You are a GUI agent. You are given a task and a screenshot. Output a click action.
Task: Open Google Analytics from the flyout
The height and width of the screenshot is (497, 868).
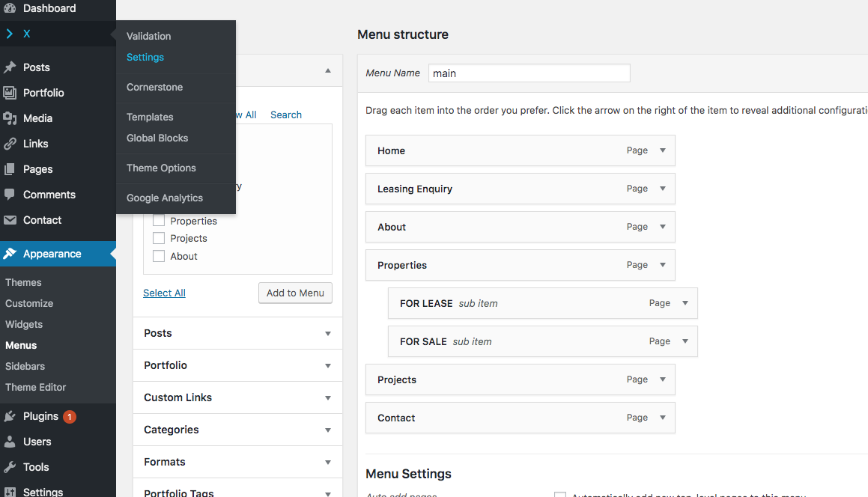click(x=165, y=198)
